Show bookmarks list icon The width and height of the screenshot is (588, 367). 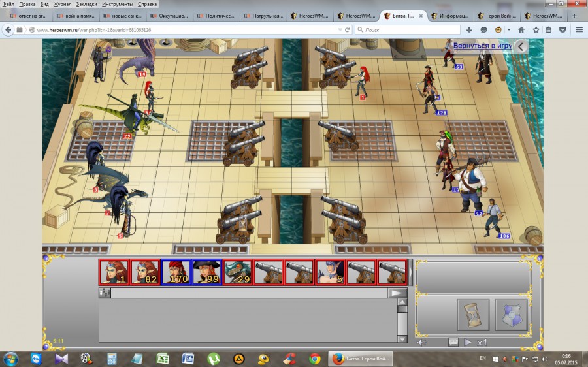coord(548,29)
